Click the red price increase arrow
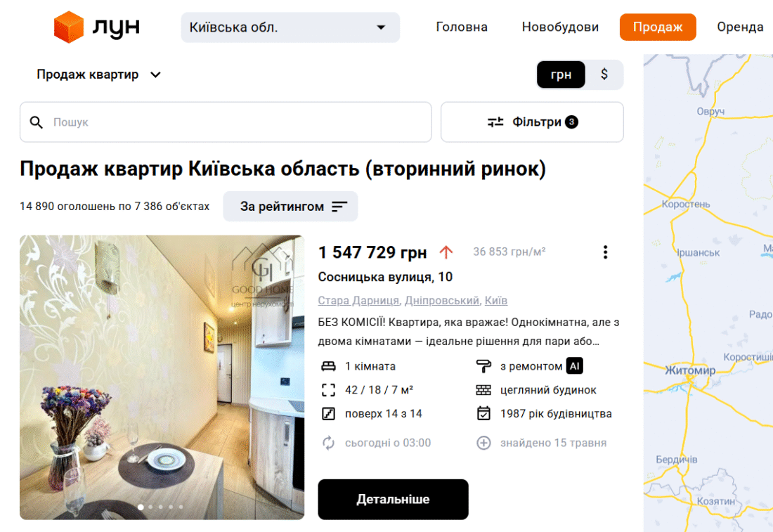773x532 pixels. coord(446,252)
